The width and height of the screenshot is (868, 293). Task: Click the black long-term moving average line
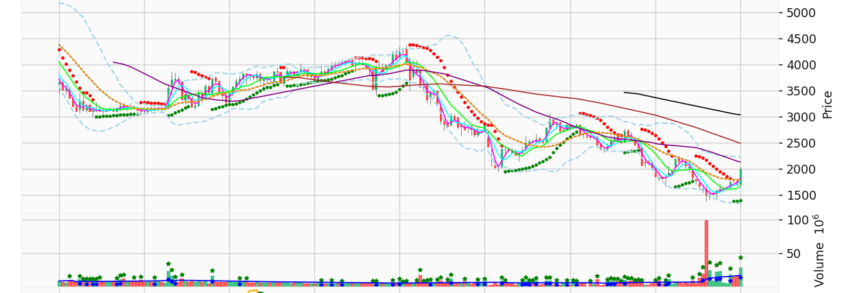click(x=683, y=104)
